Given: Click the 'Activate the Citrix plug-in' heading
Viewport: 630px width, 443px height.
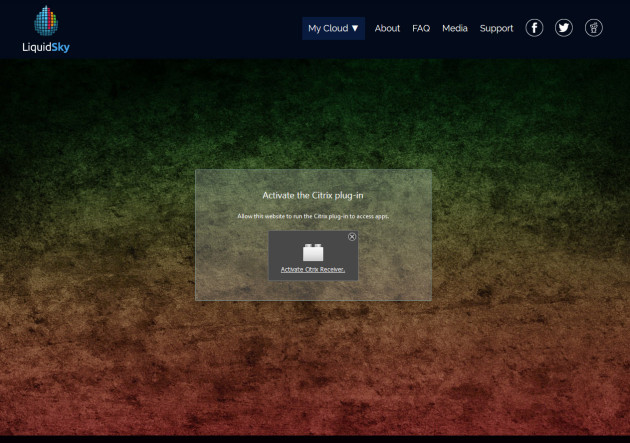Looking at the screenshot, I should 313,196.
